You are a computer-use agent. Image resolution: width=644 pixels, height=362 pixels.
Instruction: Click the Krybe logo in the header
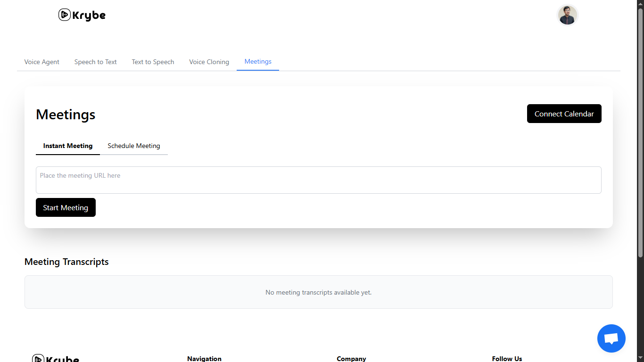click(x=82, y=15)
